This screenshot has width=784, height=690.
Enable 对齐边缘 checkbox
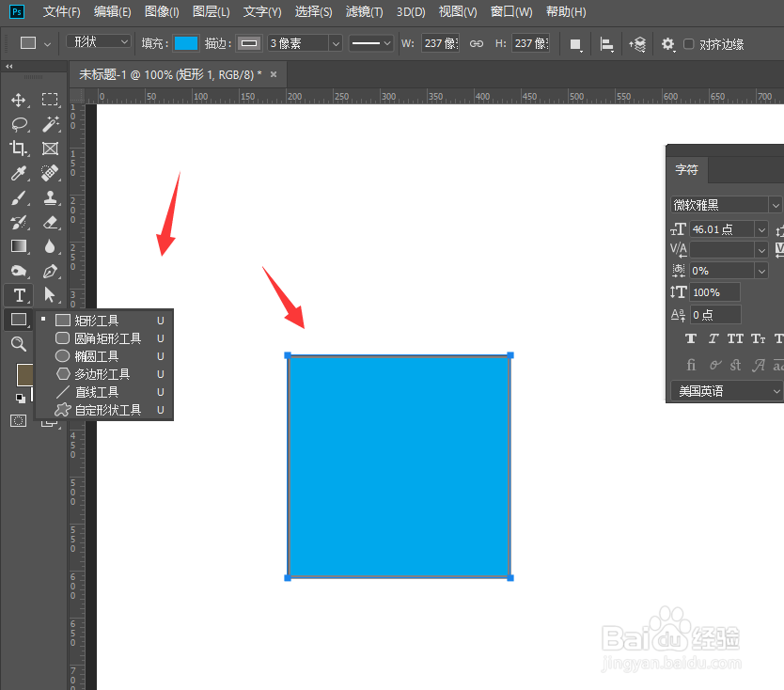pyautogui.click(x=688, y=44)
